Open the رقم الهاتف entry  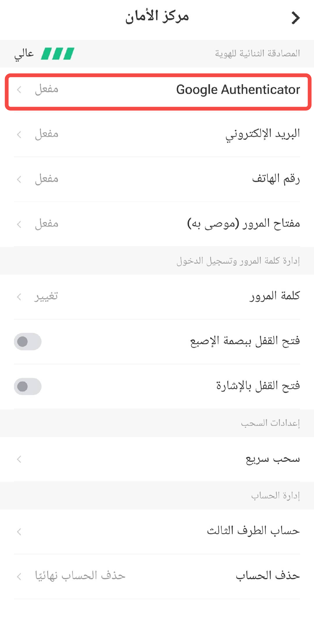(157, 179)
